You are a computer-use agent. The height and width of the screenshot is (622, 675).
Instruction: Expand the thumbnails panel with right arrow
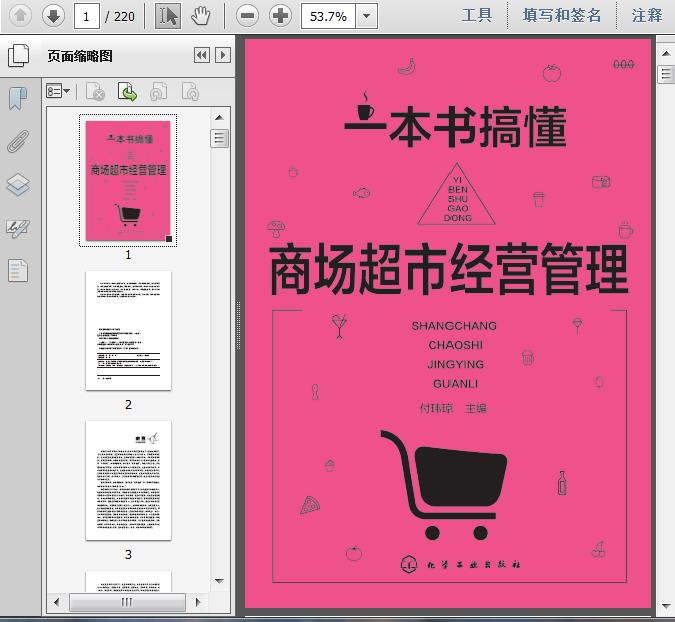(223, 55)
